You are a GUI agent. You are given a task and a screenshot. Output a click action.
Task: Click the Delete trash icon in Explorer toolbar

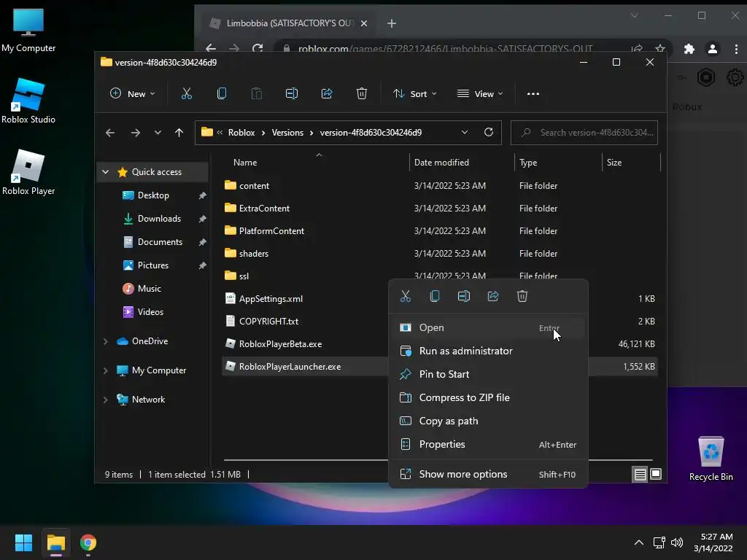tap(362, 94)
